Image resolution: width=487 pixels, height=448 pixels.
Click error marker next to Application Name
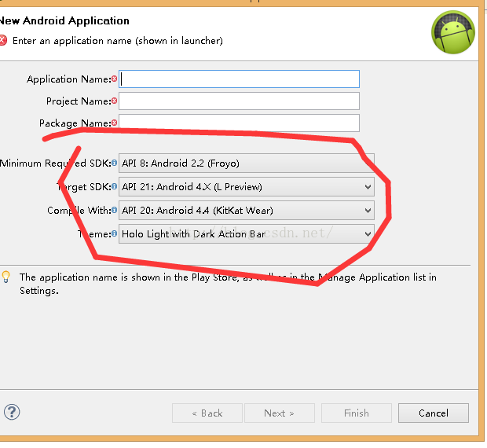pos(115,79)
